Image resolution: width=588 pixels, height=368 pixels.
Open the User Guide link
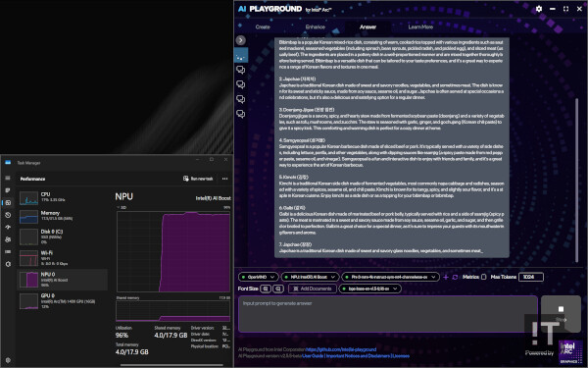313,356
